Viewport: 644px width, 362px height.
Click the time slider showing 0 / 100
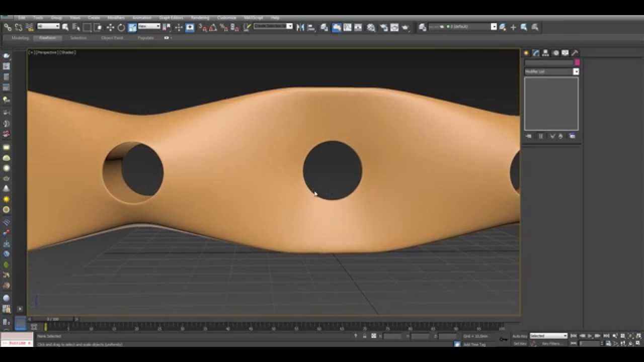pos(53,319)
